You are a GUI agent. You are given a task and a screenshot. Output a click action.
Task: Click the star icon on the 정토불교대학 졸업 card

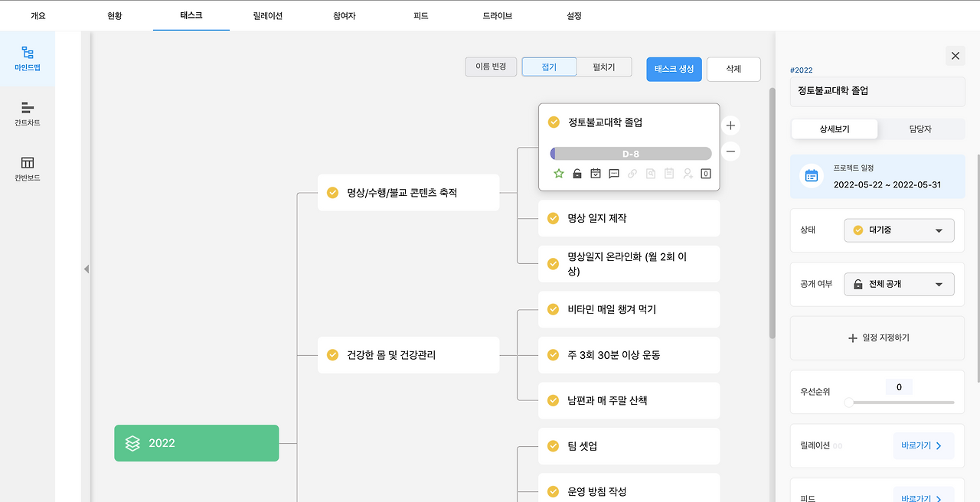[x=559, y=174]
